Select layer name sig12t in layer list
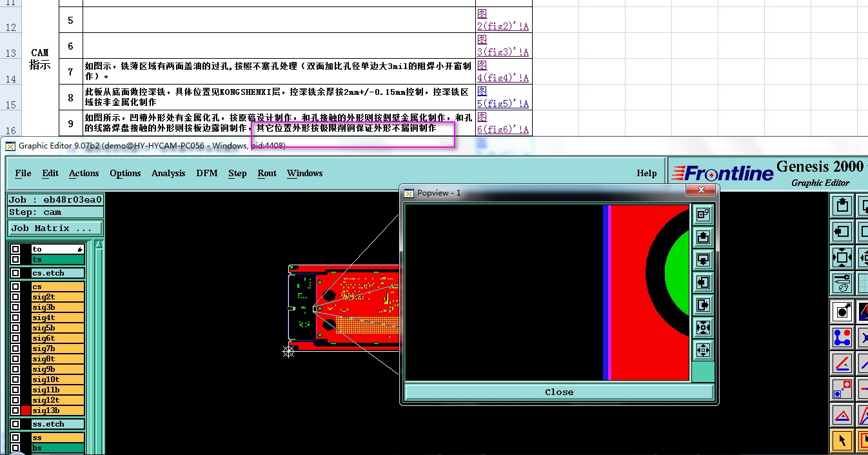The height and width of the screenshot is (455, 868). 57,400
